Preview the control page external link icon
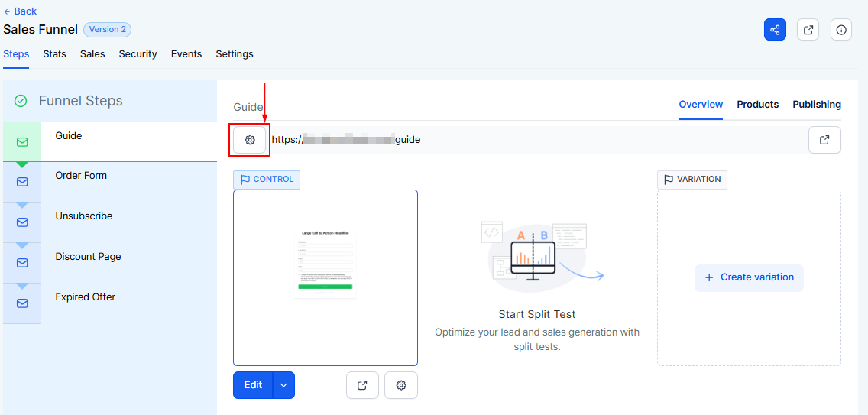The width and height of the screenshot is (868, 415). pos(363,385)
